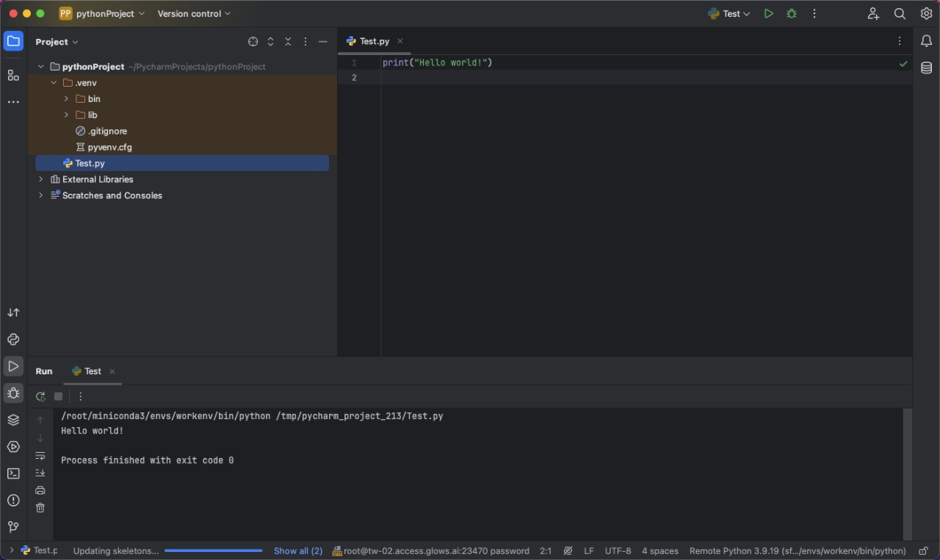
Task: Collapse the pythonProject root folder
Action: [x=41, y=67]
